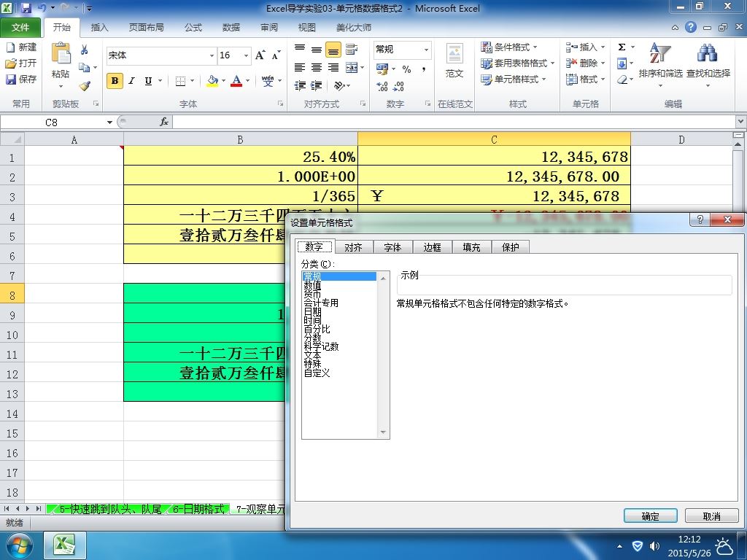The width and height of the screenshot is (747, 560).
Task: Toggle bottom vertical alignment
Action: 333,49
